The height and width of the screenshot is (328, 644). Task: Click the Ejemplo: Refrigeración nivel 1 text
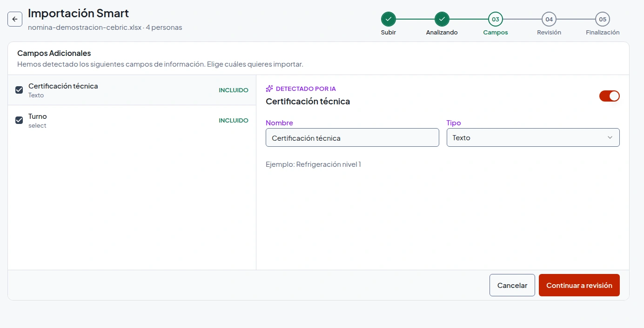point(313,164)
